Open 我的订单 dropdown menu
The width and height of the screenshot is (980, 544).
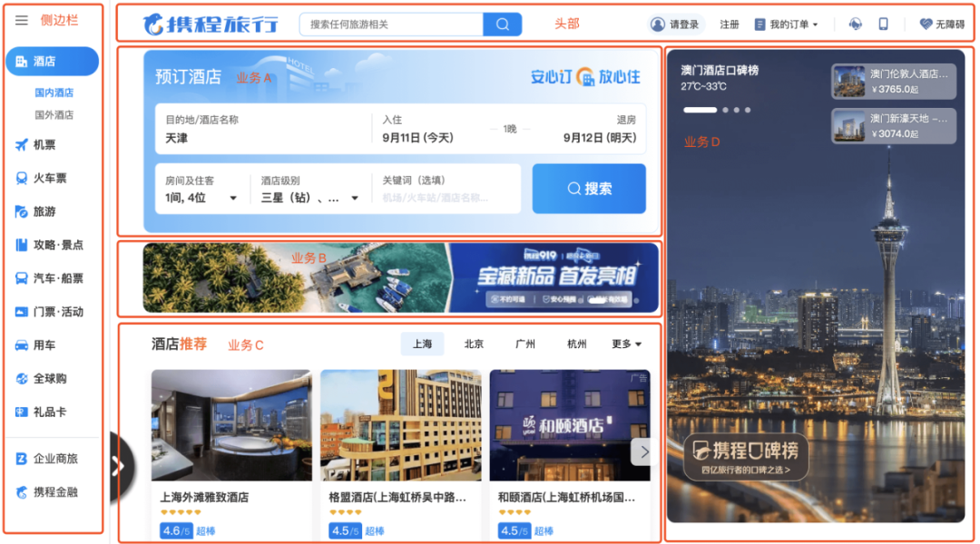click(x=786, y=24)
